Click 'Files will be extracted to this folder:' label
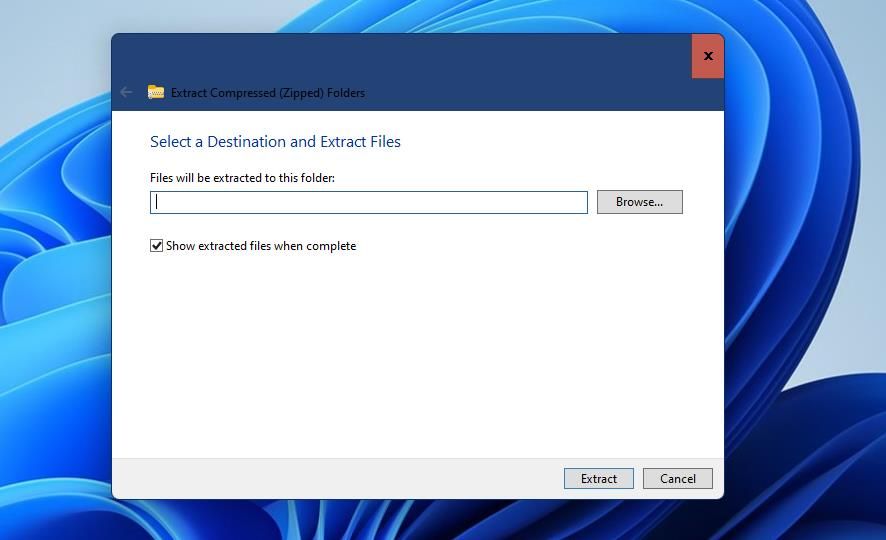The height and width of the screenshot is (540, 886). pyautogui.click(x=242, y=178)
